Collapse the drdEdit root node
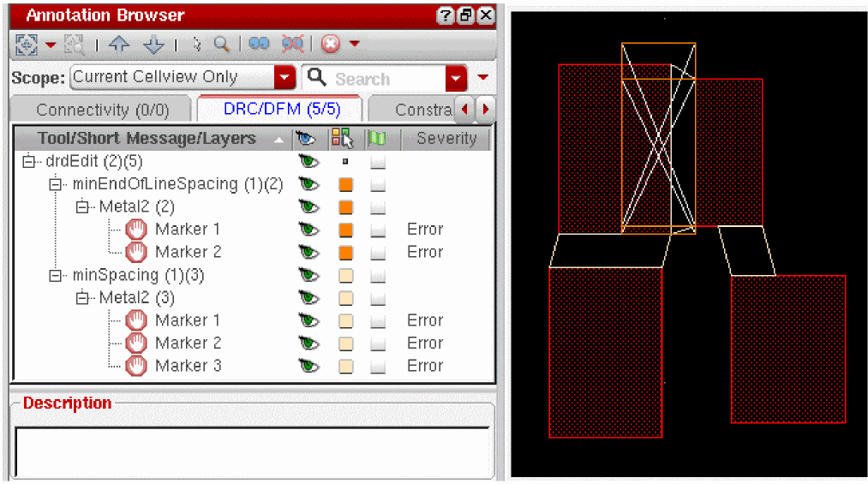The height and width of the screenshot is (484, 868). tap(29, 161)
